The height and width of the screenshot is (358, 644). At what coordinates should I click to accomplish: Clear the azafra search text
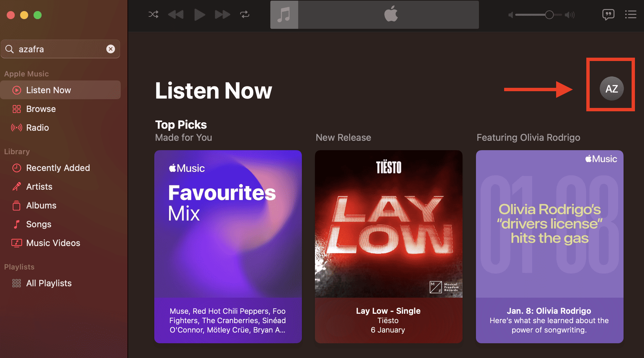point(111,49)
